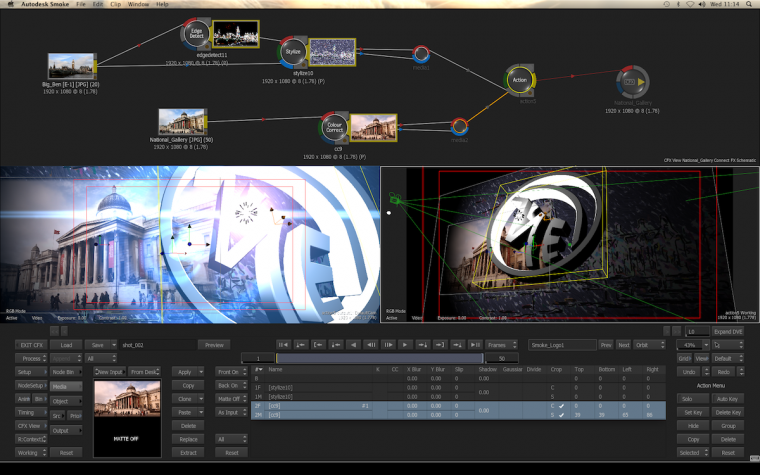Jump to the in-mark bracket button
Viewport: 760px width, 475px height.
[318, 345]
